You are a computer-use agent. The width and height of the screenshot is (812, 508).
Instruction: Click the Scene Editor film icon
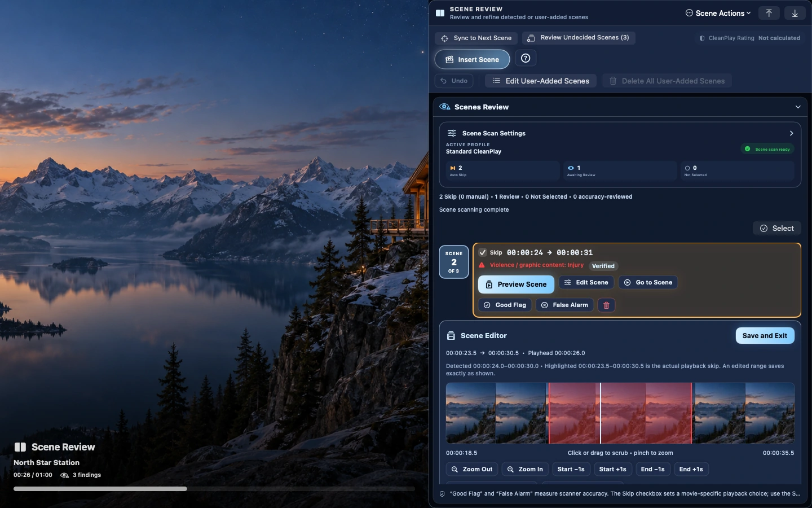tap(451, 335)
